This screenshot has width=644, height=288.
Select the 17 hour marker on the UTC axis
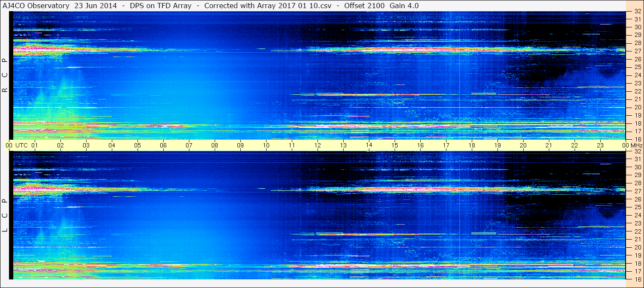[446, 145]
